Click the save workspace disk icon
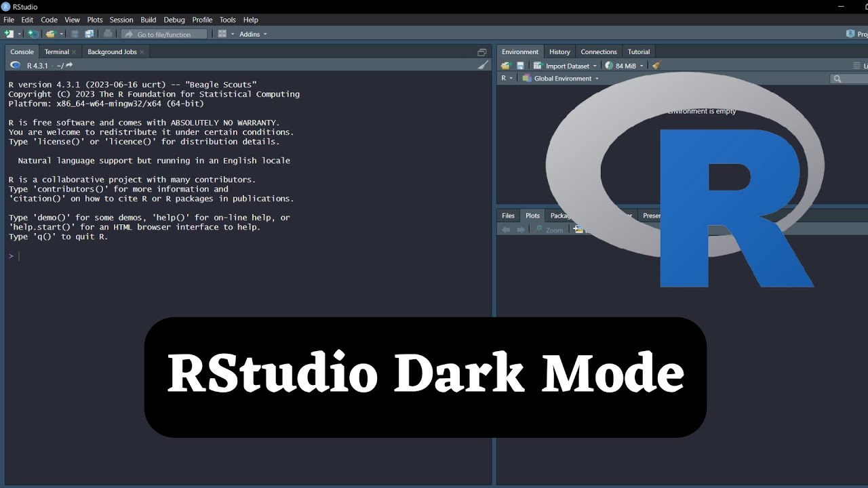The width and height of the screenshot is (868, 488). [x=520, y=66]
